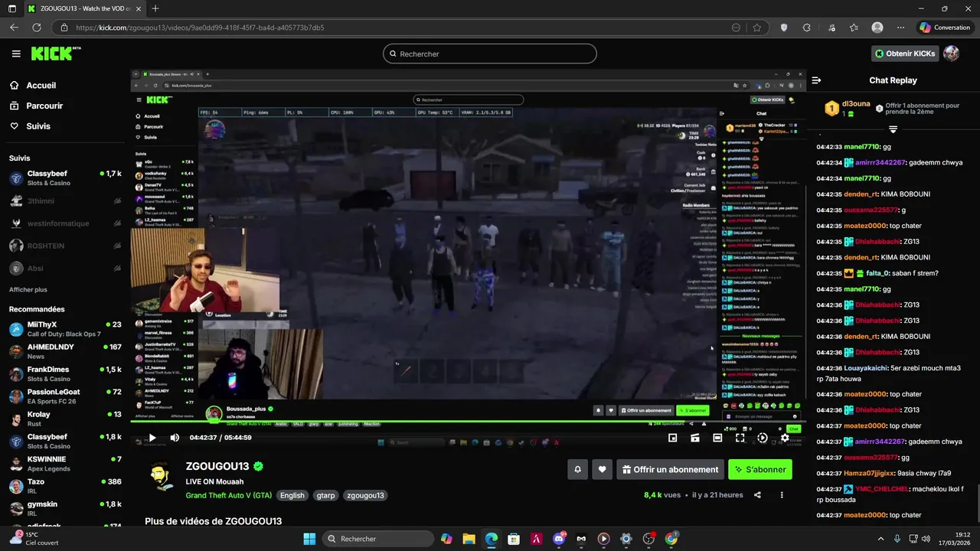Reload the browser page

point(37,28)
